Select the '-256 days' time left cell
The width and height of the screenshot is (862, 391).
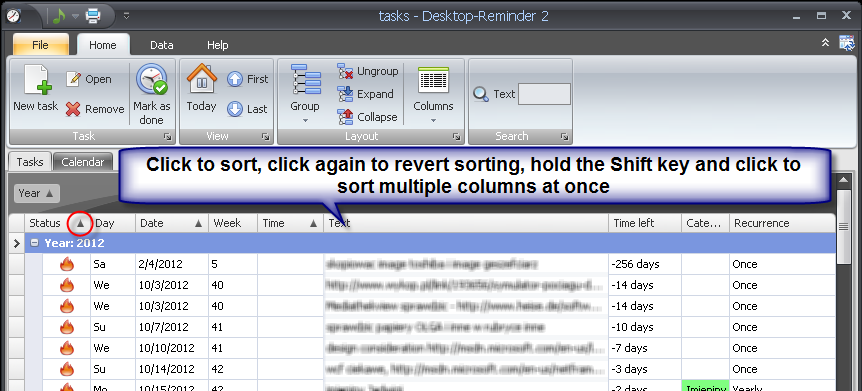[645, 265]
